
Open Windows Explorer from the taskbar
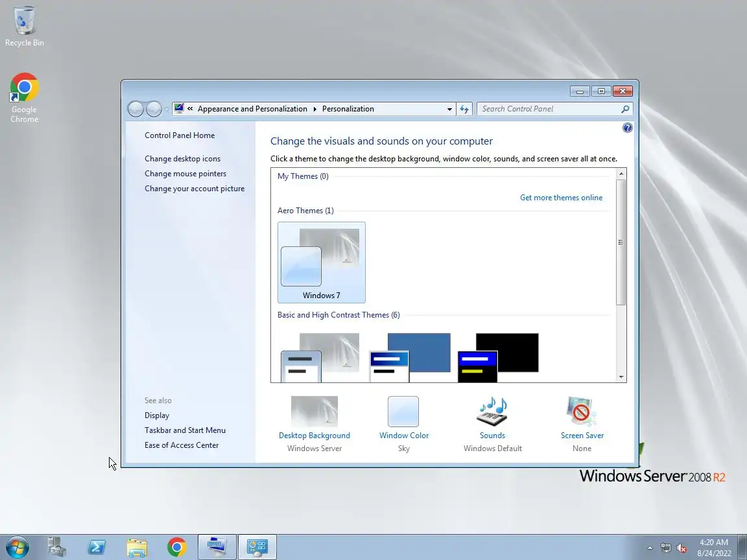137,547
